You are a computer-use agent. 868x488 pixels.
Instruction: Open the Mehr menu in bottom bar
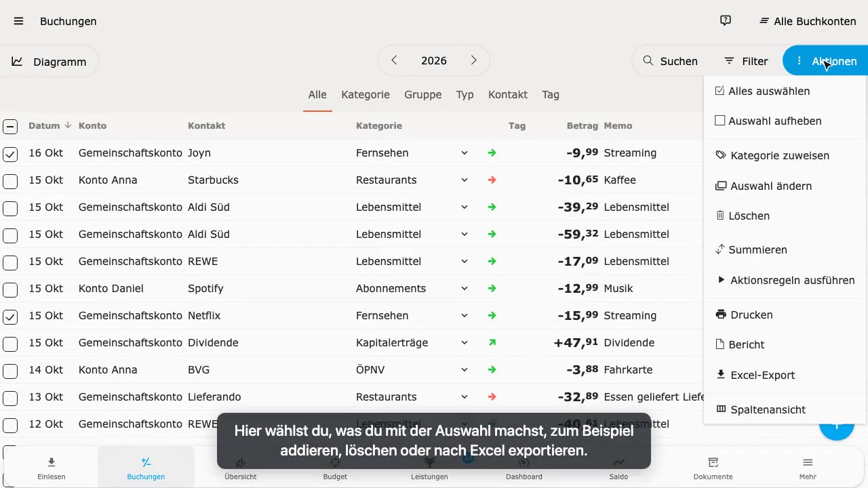[x=808, y=468]
